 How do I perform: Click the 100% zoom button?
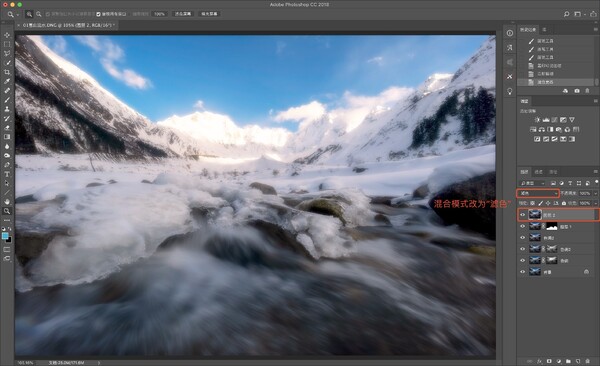pyautogui.click(x=159, y=14)
